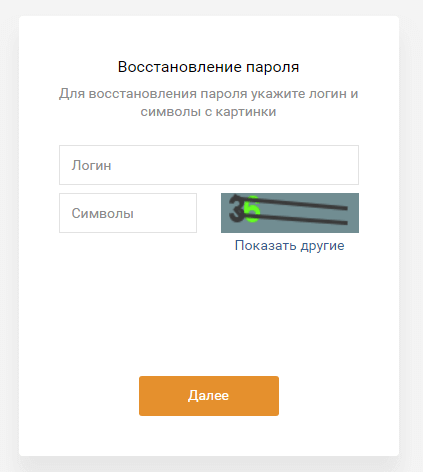
Task: Click the gray instruction text under the heading
Action: (x=208, y=102)
